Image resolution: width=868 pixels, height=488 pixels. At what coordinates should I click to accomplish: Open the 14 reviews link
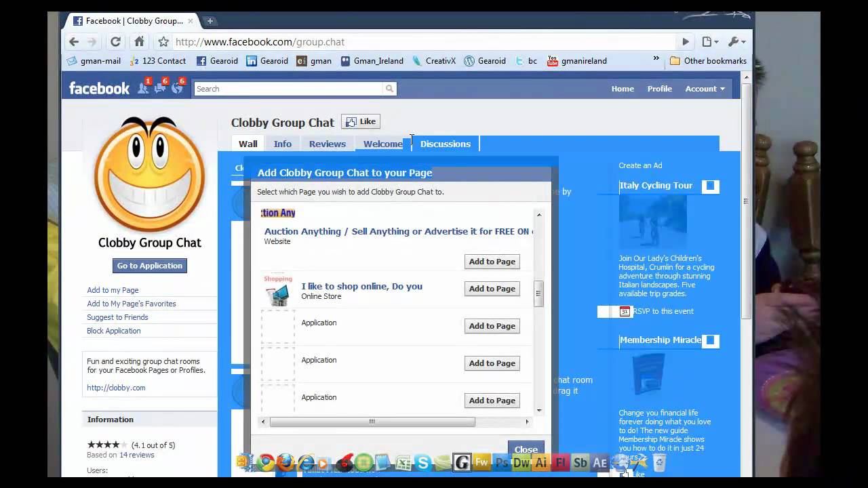(137, 455)
